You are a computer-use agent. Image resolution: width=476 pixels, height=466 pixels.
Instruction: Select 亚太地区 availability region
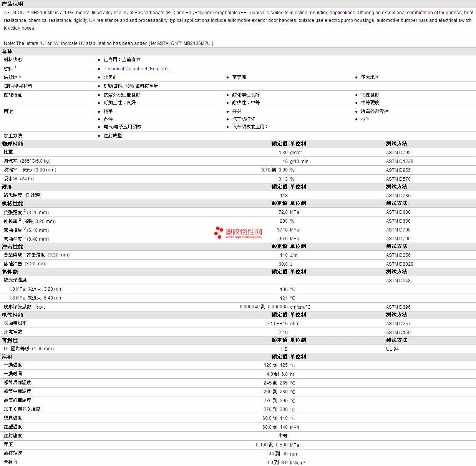[370, 77]
